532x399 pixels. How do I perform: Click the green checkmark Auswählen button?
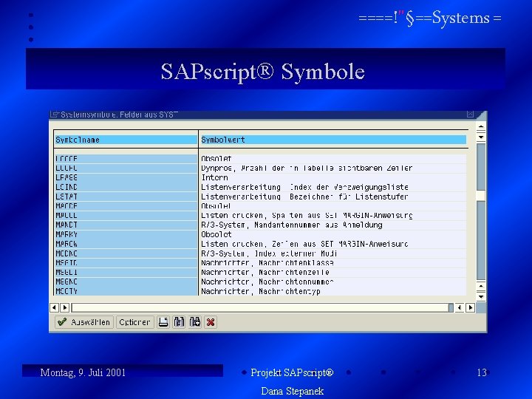click(83, 322)
